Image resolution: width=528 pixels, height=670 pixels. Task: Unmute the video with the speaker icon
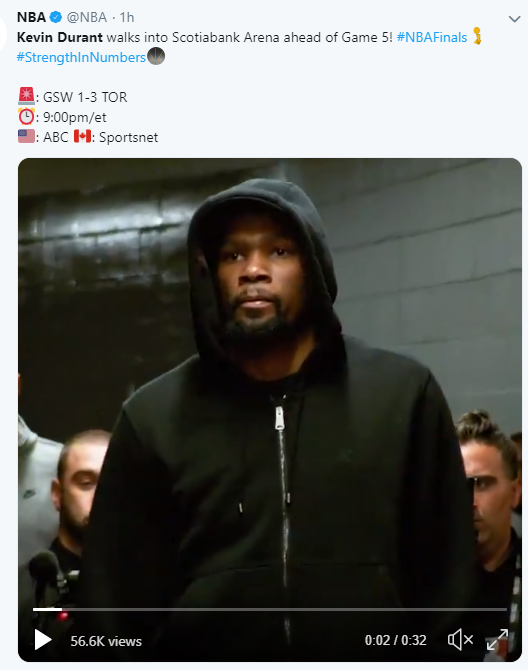pyautogui.click(x=461, y=640)
